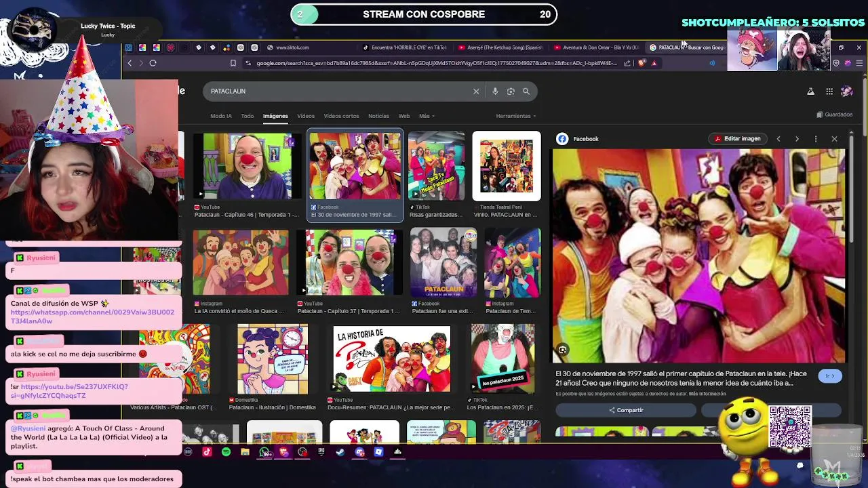The image size is (868, 488).
Task: Open La Historia de Pataclaun thumbnail
Action: click(x=392, y=359)
